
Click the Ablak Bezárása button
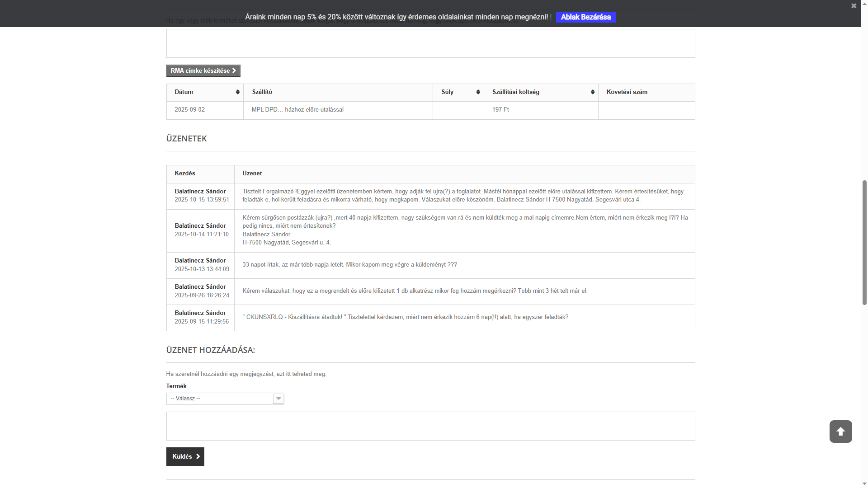(x=585, y=17)
